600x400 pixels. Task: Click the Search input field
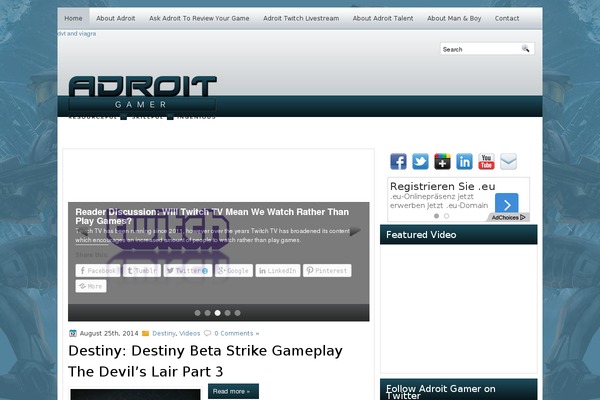tap(480, 49)
